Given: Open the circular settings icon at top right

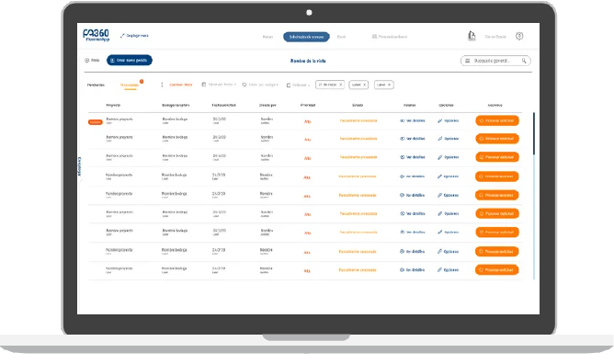Looking at the screenshot, I should 519,36.
